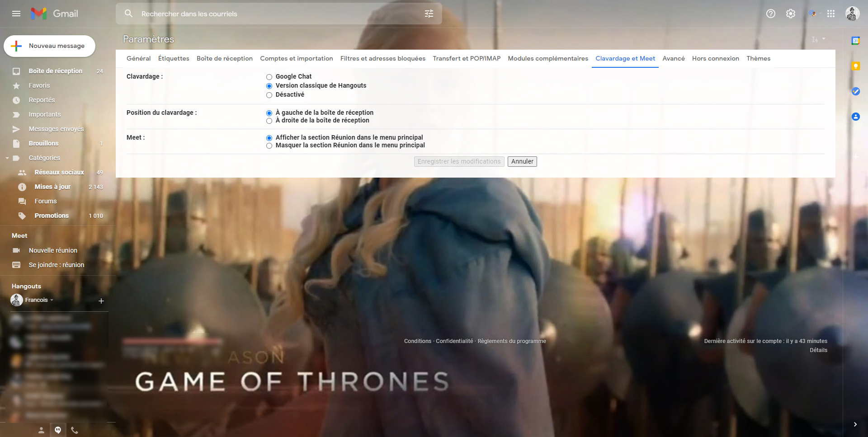
Task: Switch to Hangouts conversations icon
Action: 58,430
